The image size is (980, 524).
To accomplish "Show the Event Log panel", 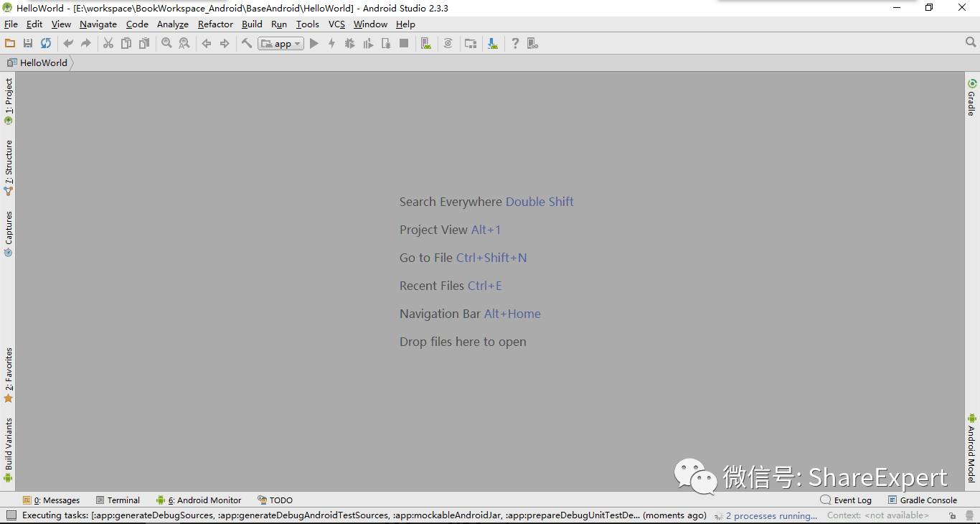I will click(x=846, y=500).
